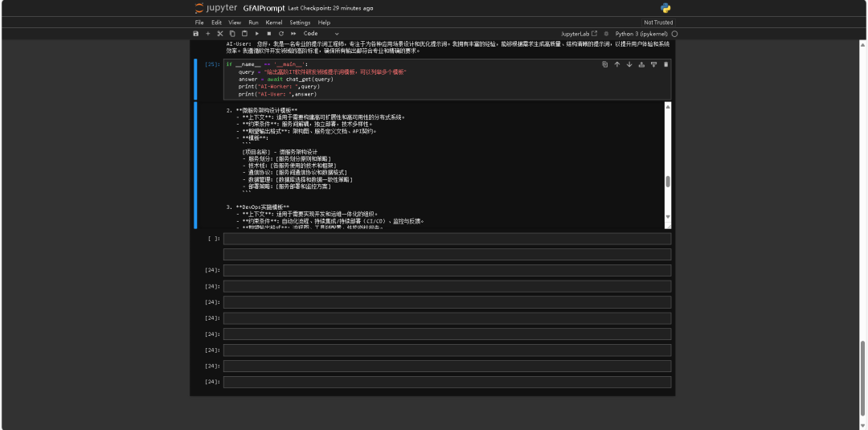Viewport: 868px width, 430px height.
Task: Click inside the code editor of cell [25]
Action: [x=448, y=79]
